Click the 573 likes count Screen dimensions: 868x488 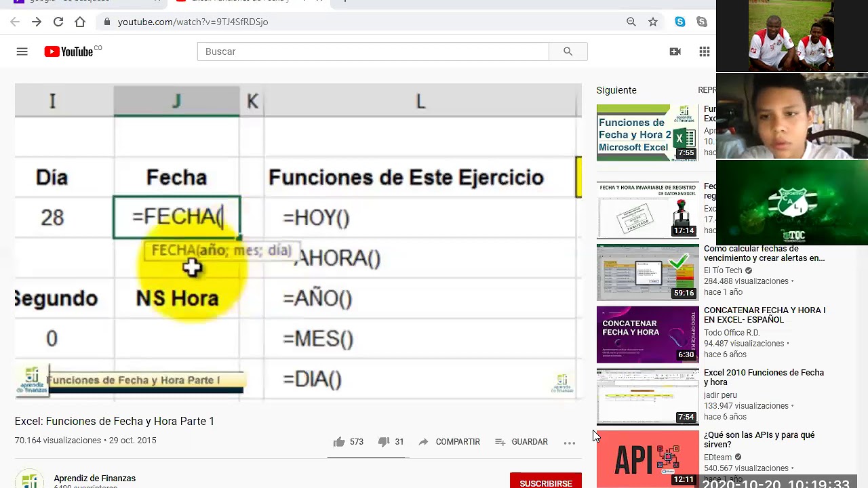[357, 442]
